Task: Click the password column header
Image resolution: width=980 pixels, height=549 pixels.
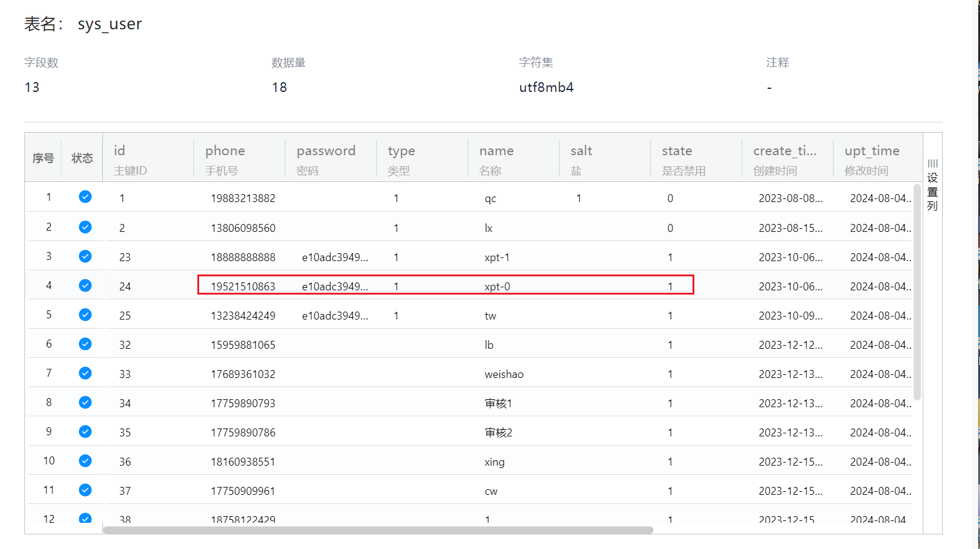Action: tap(326, 151)
